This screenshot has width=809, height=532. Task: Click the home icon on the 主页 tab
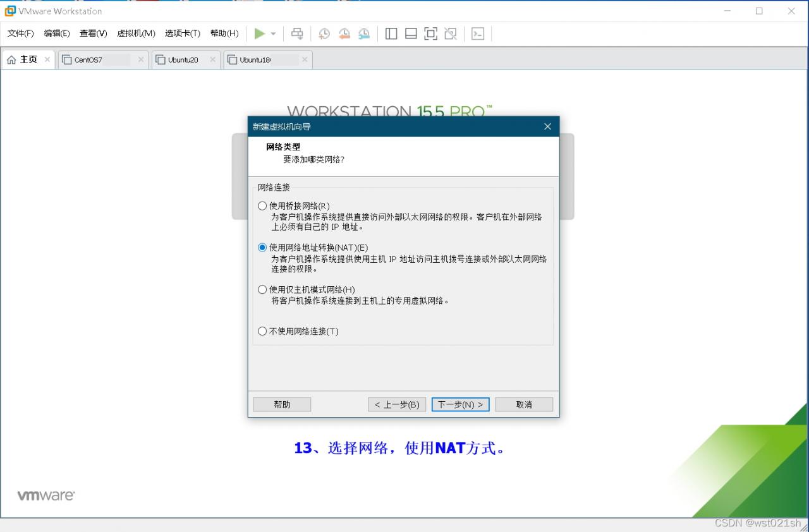(x=11, y=59)
